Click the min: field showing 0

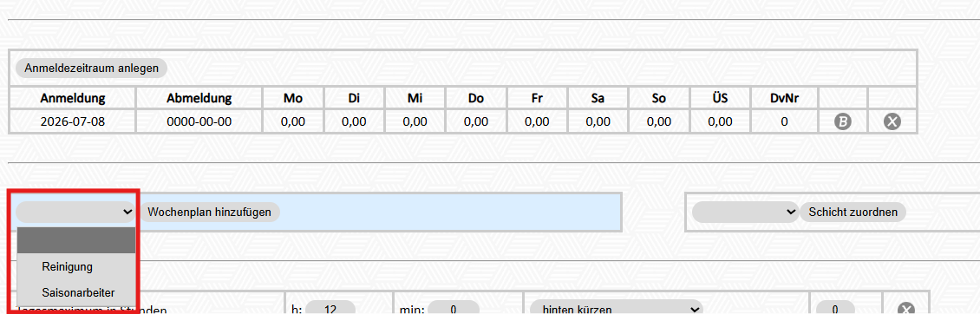click(x=451, y=309)
